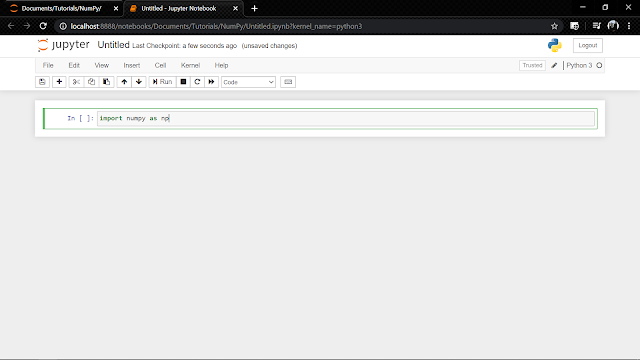Viewport: 640px width, 360px height.
Task: Click the Trusted notebook indicator
Action: 532,65
